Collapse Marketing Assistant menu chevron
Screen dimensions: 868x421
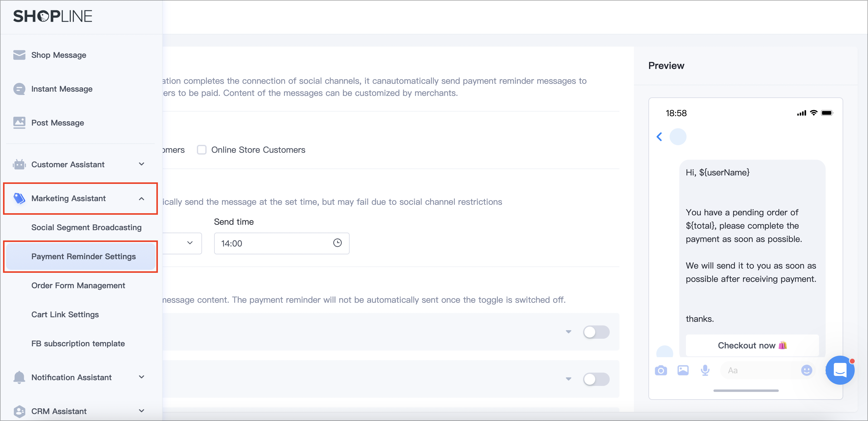[142, 198]
